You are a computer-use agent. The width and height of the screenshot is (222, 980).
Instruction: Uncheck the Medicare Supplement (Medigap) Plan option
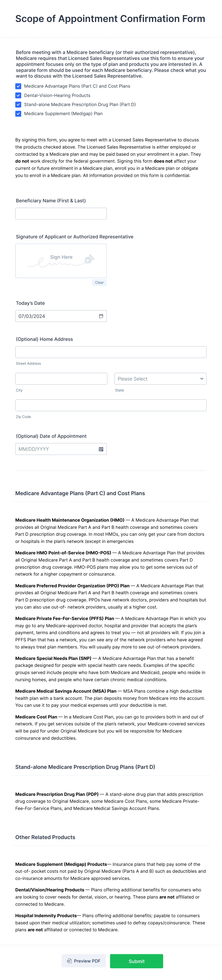[18, 113]
